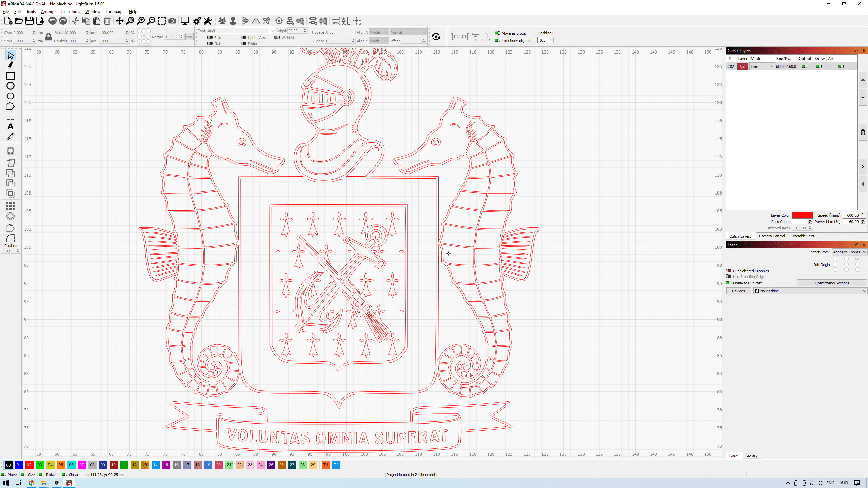Click the Redo arrow icon
Viewport: 868px width, 488px height.
[63, 21]
